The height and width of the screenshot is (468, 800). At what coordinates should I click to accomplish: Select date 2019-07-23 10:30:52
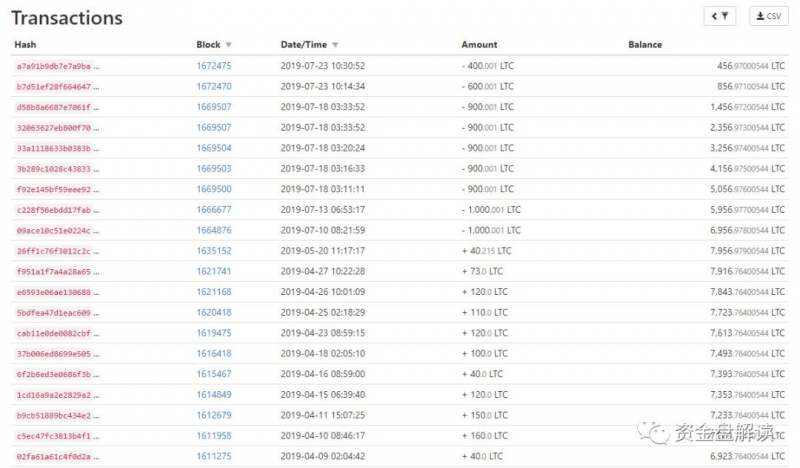pyautogui.click(x=322, y=66)
